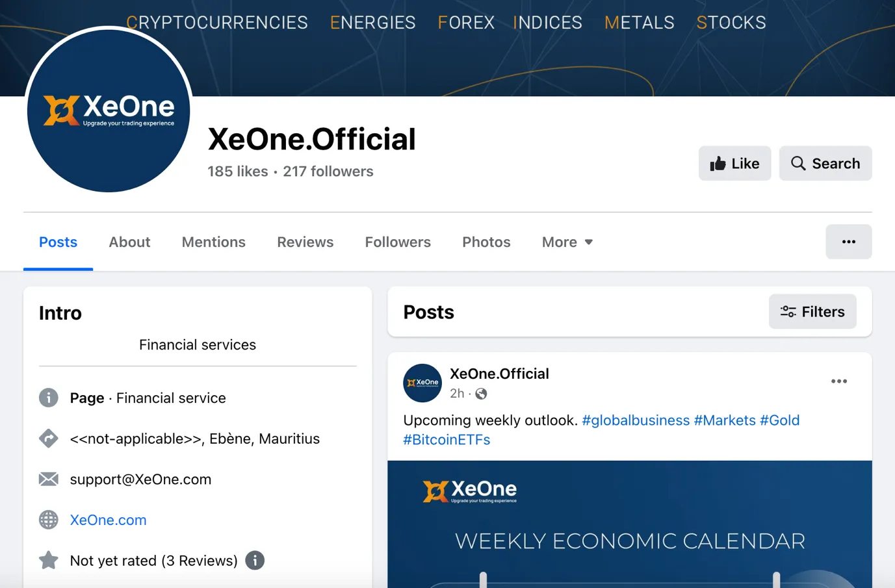Screen dimensions: 895x588
Task: Expand the More tab dropdown
Action: (567, 242)
